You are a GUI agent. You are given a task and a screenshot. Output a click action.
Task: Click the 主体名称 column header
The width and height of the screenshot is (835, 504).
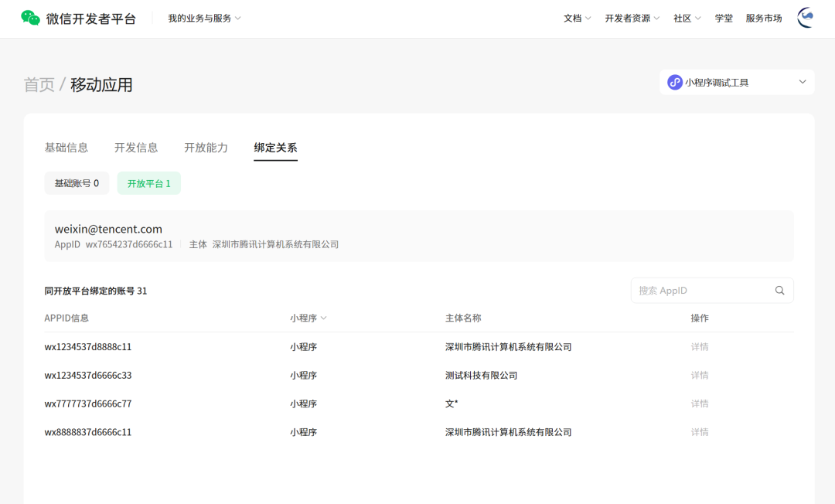(x=463, y=318)
